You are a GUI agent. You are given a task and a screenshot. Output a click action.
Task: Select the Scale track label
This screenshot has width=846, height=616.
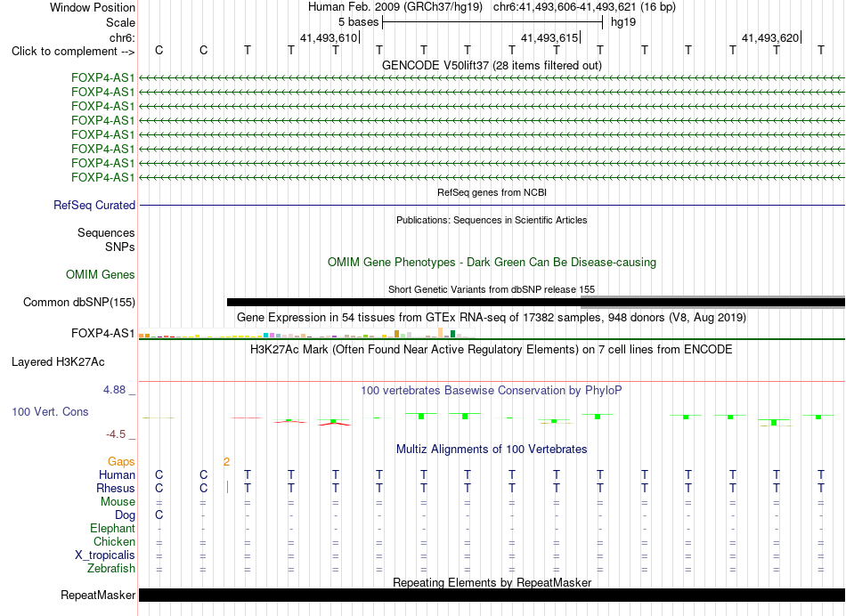coord(120,22)
